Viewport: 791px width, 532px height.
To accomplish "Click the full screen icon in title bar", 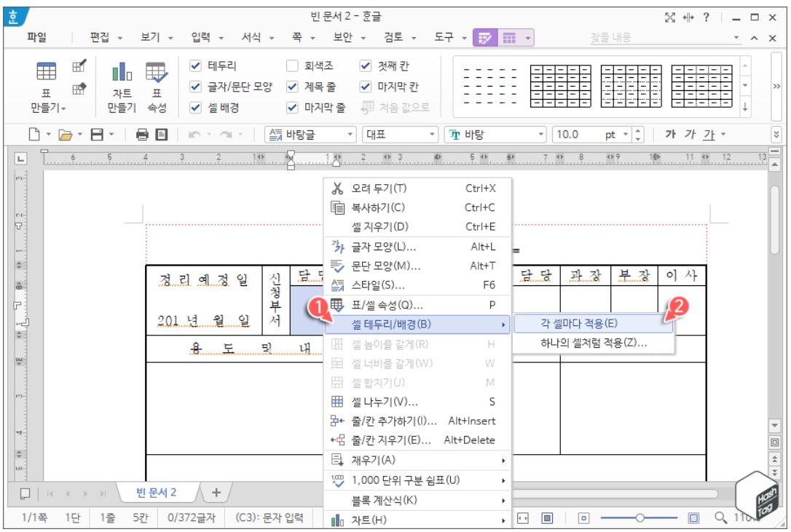I will tap(670, 17).
